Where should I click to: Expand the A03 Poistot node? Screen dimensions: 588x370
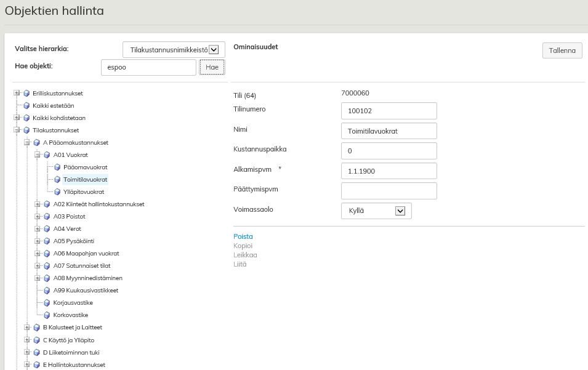tap(38, 217)
